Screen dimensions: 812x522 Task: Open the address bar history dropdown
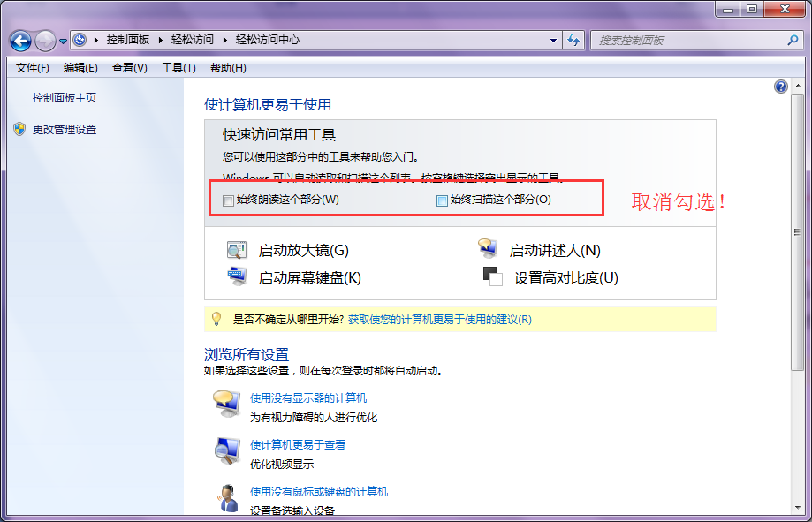tap(553, 40)
